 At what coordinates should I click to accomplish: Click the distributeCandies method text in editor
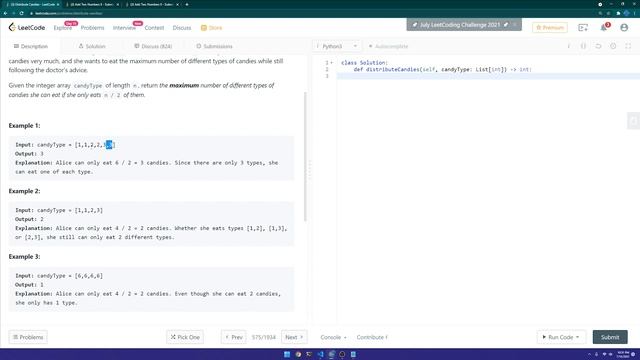[393, 69]
